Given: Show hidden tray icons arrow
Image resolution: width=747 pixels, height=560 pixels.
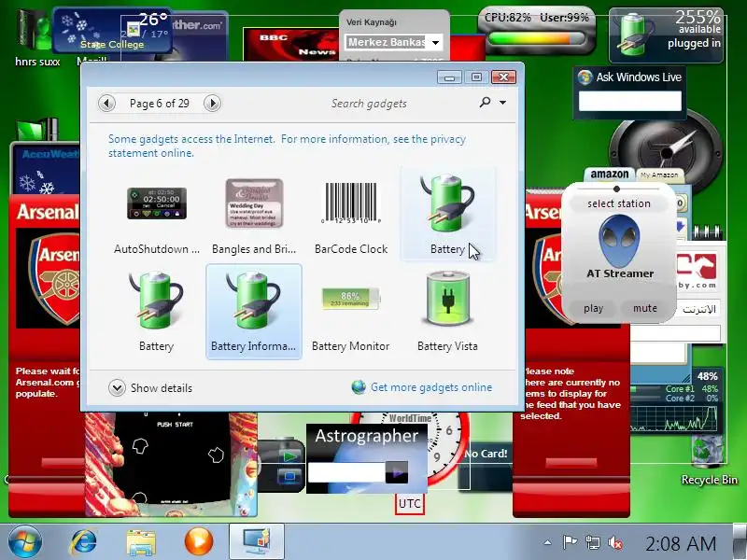Looking at the screenshot, I should pos(548,542).
